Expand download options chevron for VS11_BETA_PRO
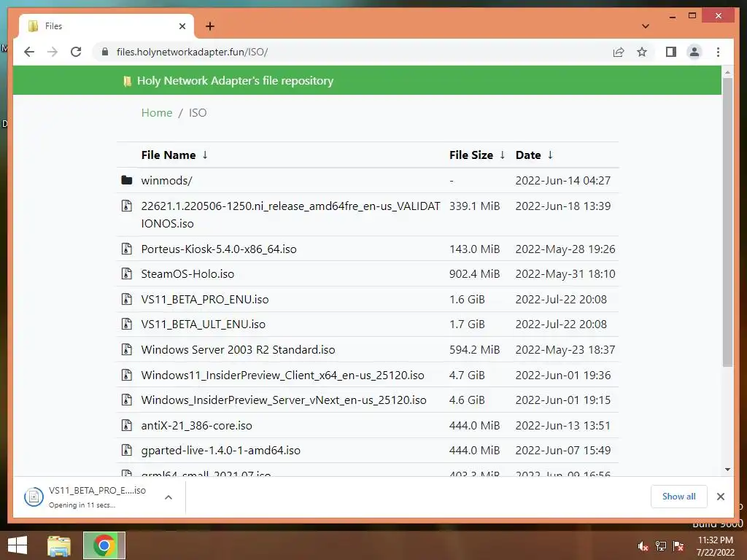Screen dimensions: 747x560 169,497
